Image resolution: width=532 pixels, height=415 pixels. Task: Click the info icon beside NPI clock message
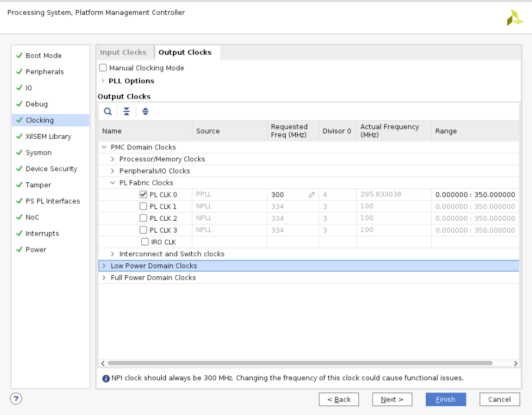click(x=106, y=378)
